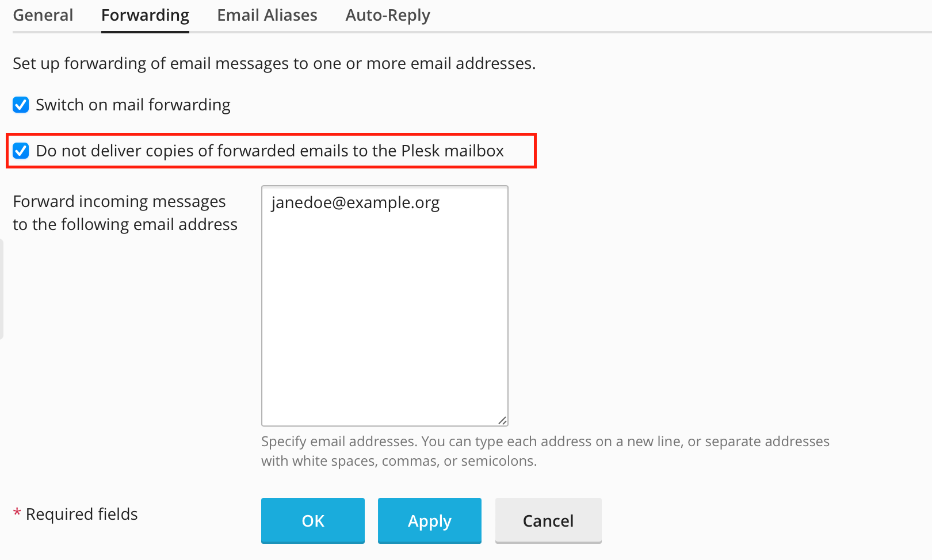Click the janedoe@example.org address text

(356, 203)
